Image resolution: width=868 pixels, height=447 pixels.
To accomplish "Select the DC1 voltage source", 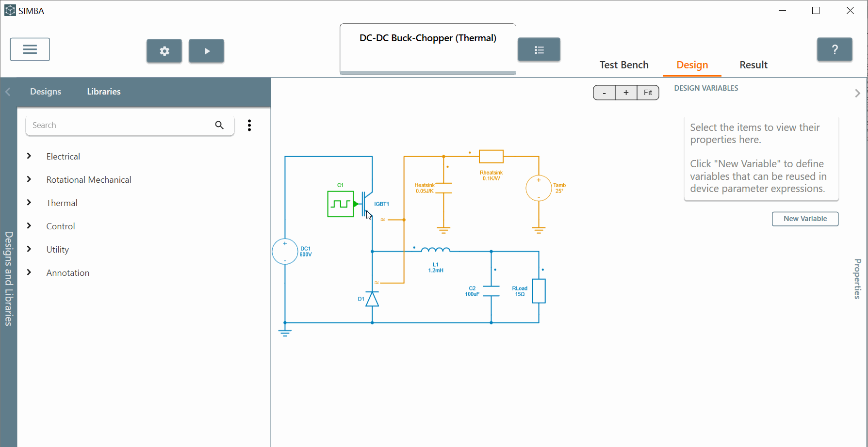I will click(x=285, y=252).
